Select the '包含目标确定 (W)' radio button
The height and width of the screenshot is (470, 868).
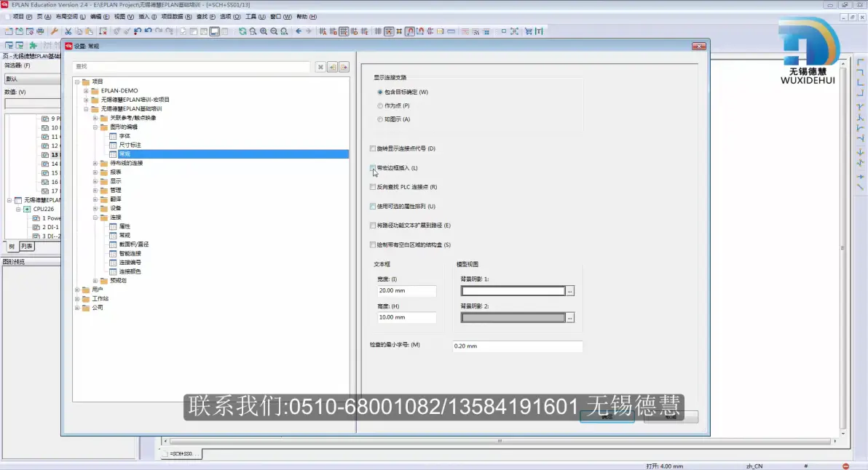point(380,92)
